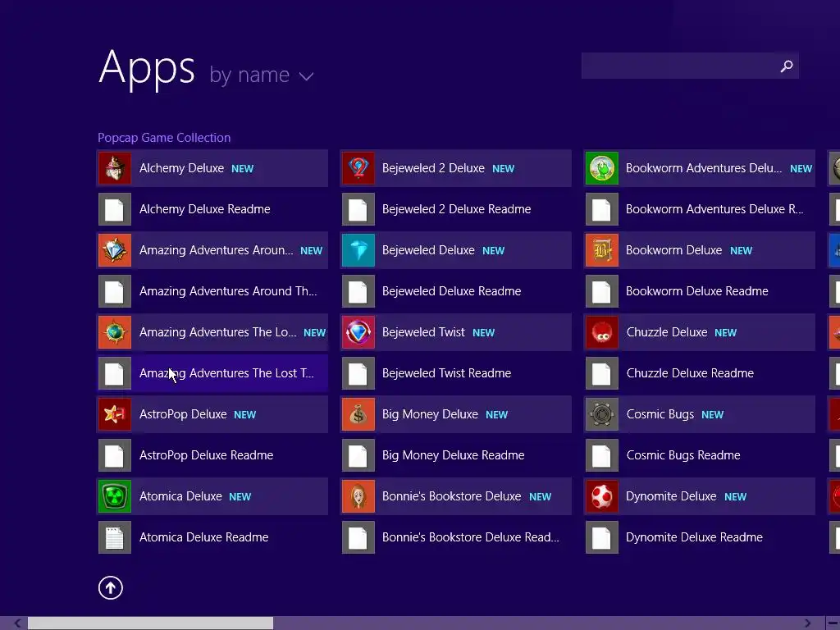Open Atomica Deluxe green radiation icon
The image size is (840, 630).
(115, 496)
